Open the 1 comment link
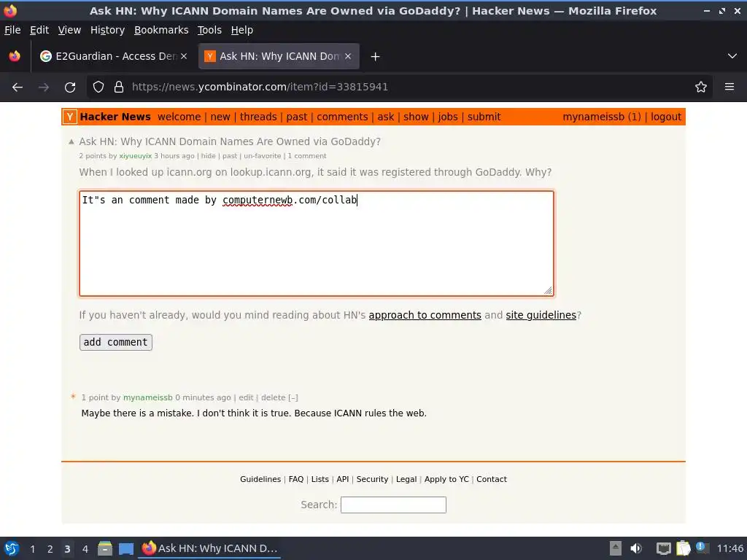747x560 pixels. click(x=307, y=156)
